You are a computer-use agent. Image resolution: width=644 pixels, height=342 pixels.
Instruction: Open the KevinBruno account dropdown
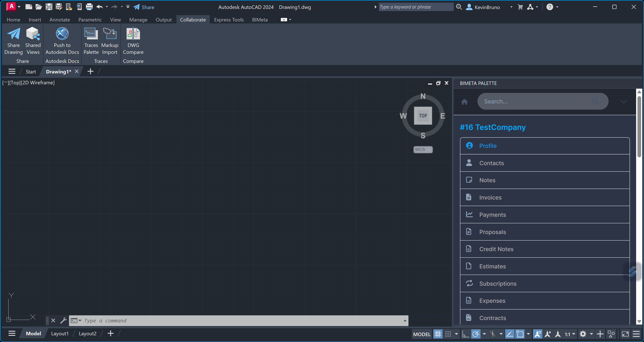(511, 7)
